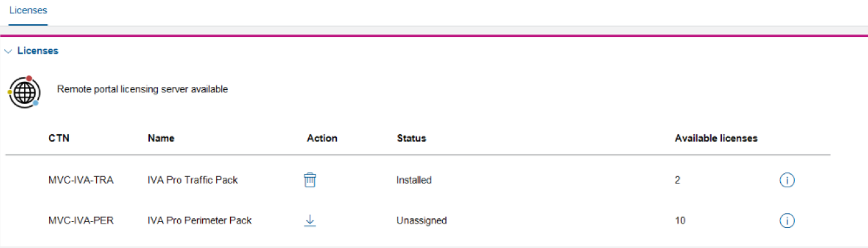The height and width of the screenshot is (248, 868).
Task: Open info icon for MVC-IVA-TRA license
Action: point(787,181)
